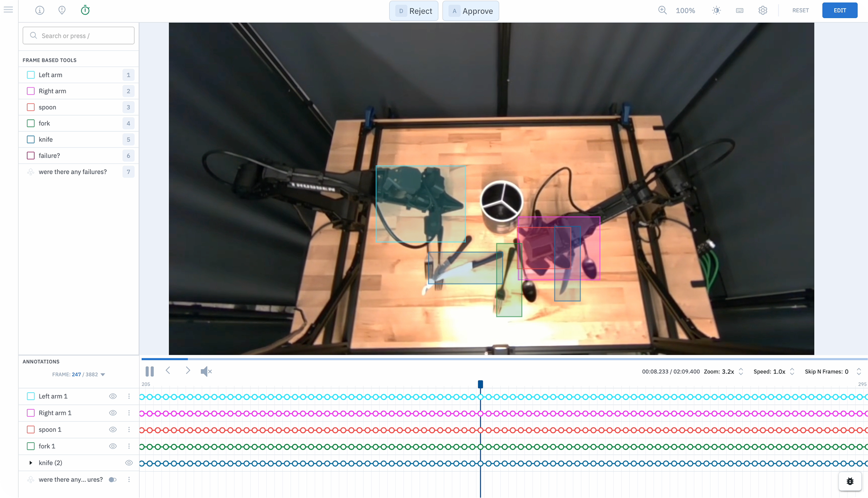Open the issues pin icon
Screen dimensions: 868x498
[62, 10]
